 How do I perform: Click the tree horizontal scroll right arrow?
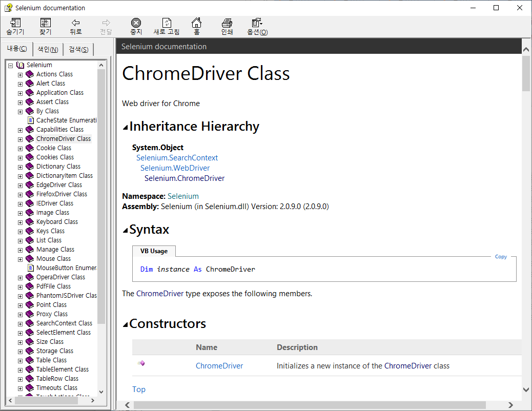pyautogui.click(x=93, y=400)
